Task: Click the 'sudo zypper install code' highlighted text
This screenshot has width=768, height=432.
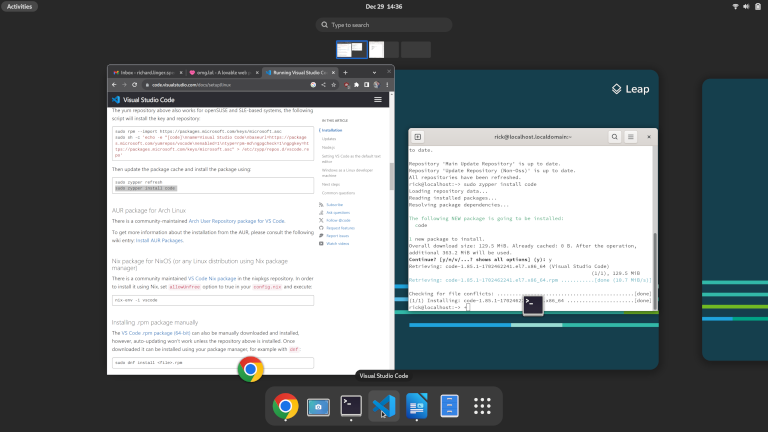Action: pyautogui.click(x=145, y=188)
